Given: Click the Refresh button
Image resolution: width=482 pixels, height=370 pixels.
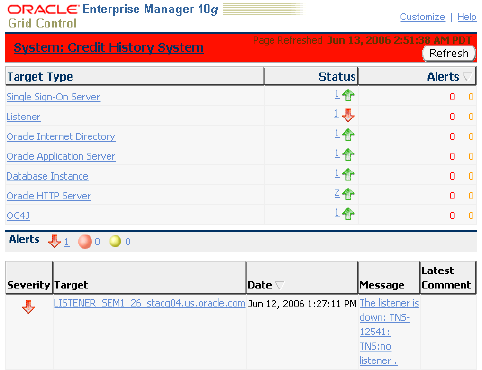Looking at the screenshot, I should click(x=449, y=53).
